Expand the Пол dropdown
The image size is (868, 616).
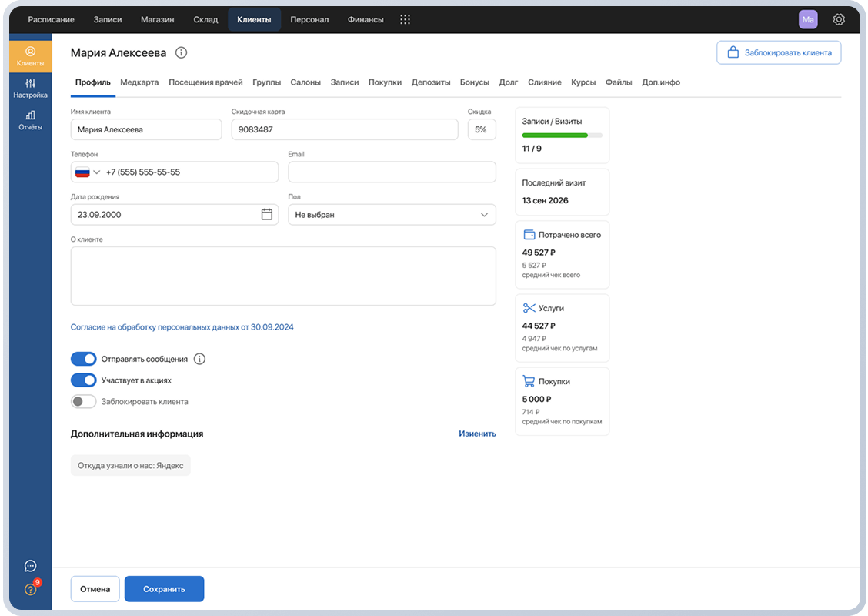(392, 214)
